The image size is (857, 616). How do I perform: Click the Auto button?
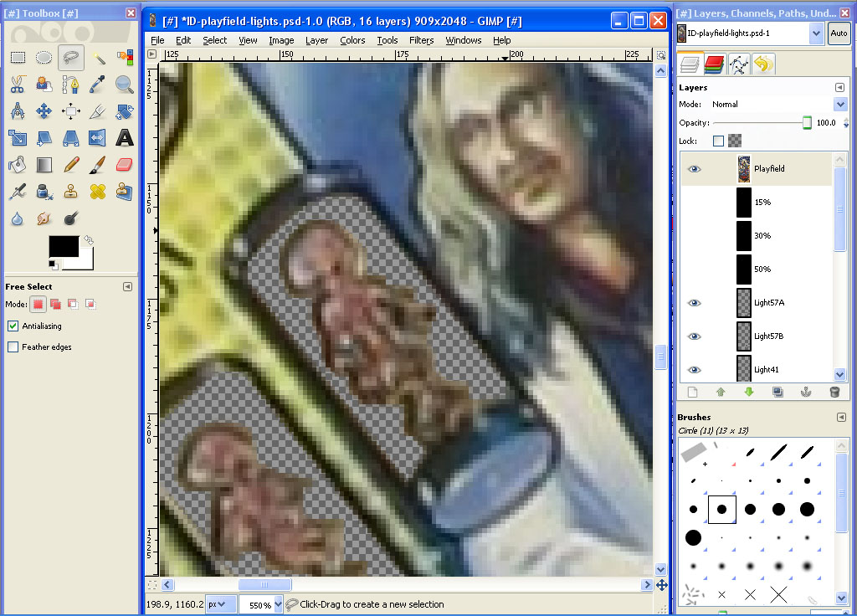[x=839, y=33]
